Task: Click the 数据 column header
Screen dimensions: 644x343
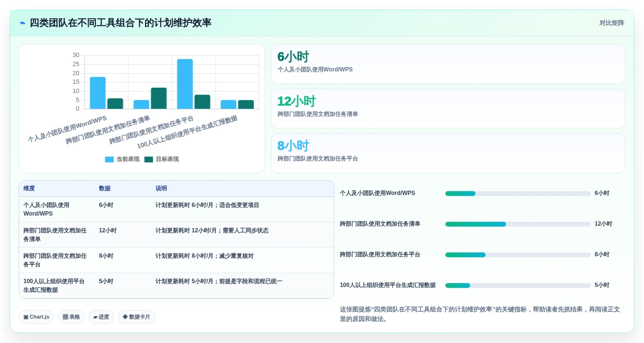Action: [x=105, y=189]
